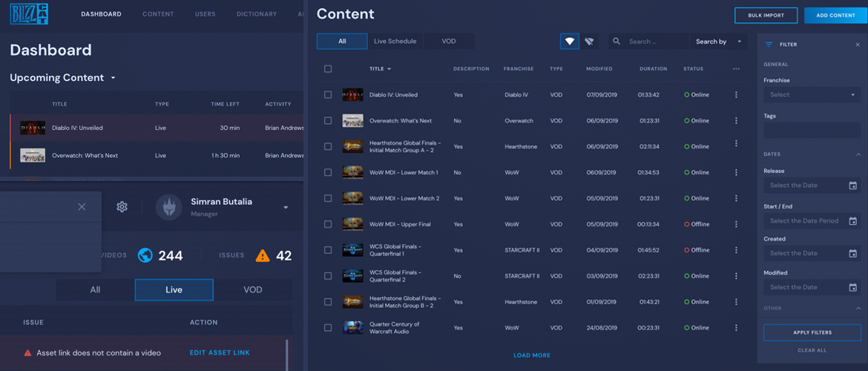Click the BlizzCat logo
868x371 pixels.
(x=29, y=14)
